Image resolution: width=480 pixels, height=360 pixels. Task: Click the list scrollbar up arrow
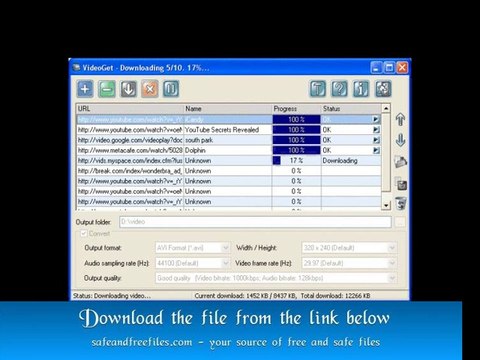pyautogui.click(x=386, y=109)
